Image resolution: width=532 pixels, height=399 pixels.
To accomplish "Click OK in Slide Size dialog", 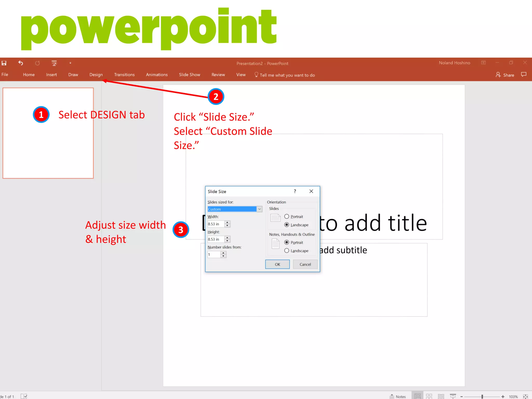I will [277, 264].
